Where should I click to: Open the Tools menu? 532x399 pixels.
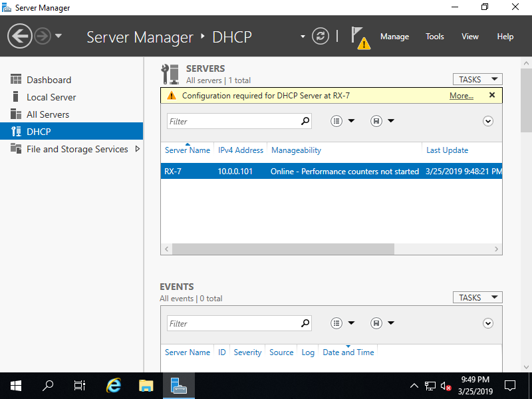[435, 37]
